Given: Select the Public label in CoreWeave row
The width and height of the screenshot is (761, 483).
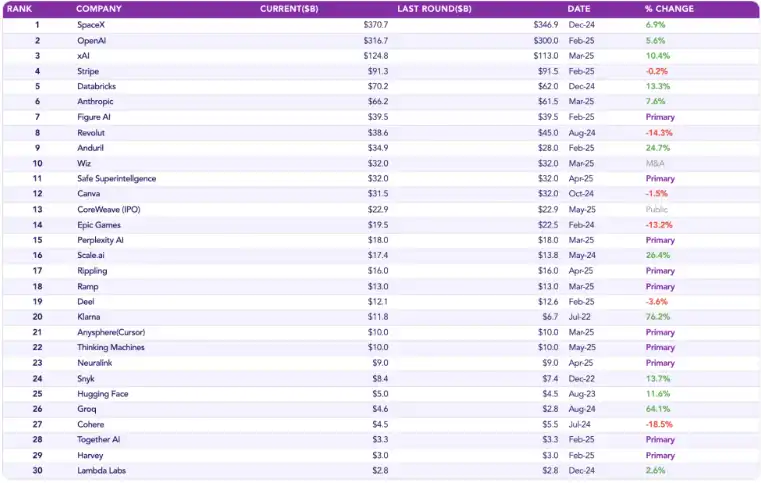Looking at the screenshot, I should pyautogui.click(x=656, y=209).
